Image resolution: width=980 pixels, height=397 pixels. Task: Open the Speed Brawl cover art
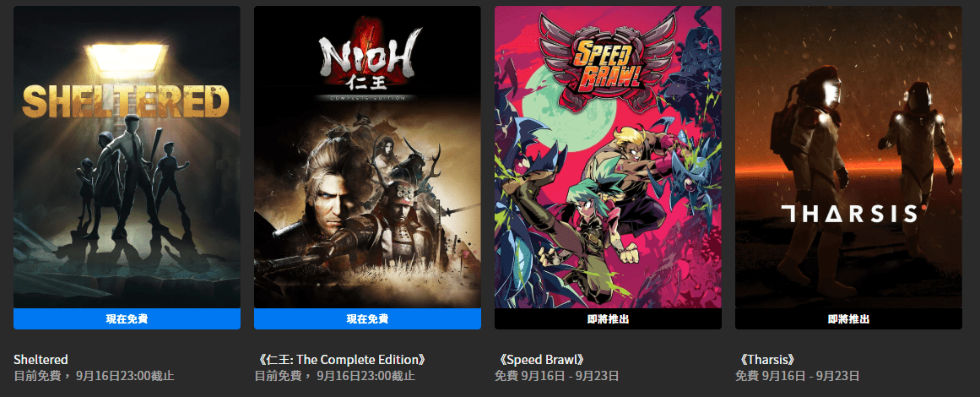click(608, 157)
